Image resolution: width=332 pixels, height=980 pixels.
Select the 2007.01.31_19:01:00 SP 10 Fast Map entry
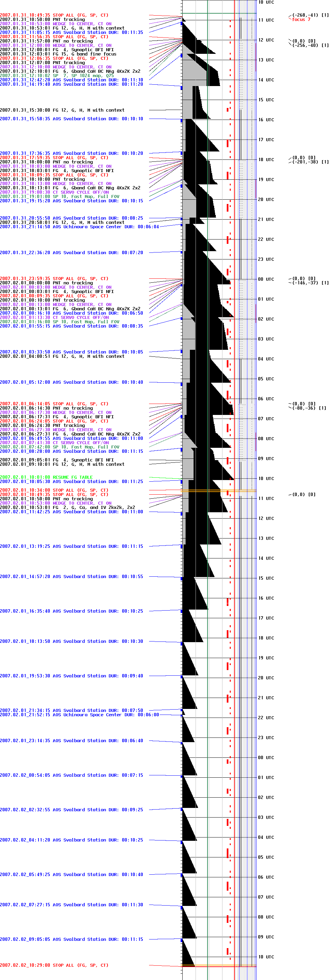pyautogui.click(x=59, y=197)
